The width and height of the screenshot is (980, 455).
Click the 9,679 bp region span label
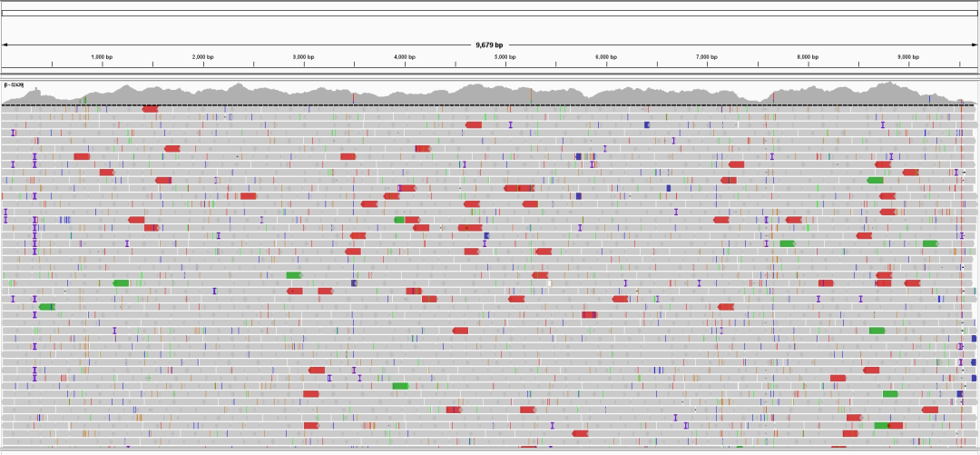pos(489,45)
